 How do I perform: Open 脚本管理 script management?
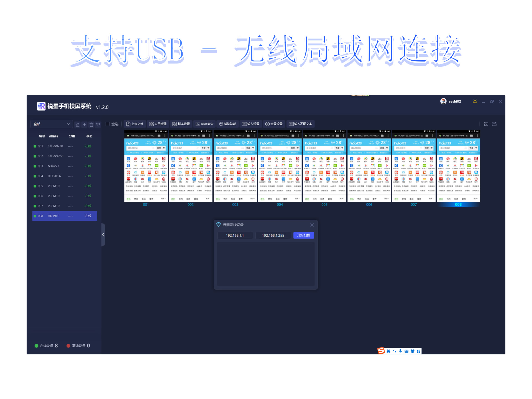tap(181, 124)
